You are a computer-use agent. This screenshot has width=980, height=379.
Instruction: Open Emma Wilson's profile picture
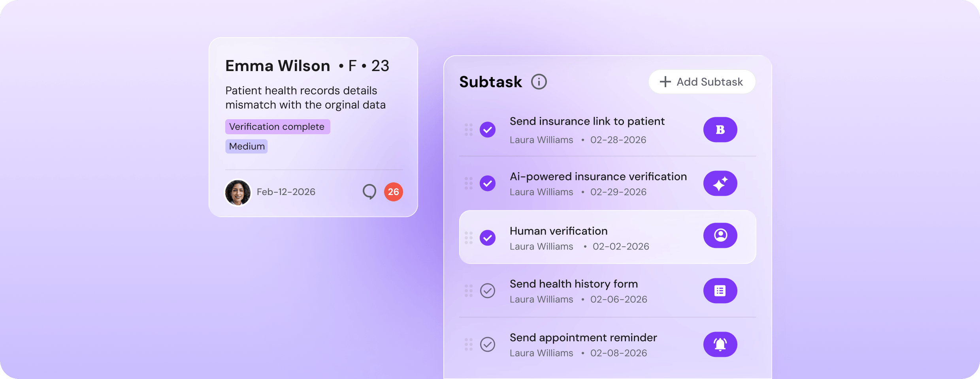[237, 192]
